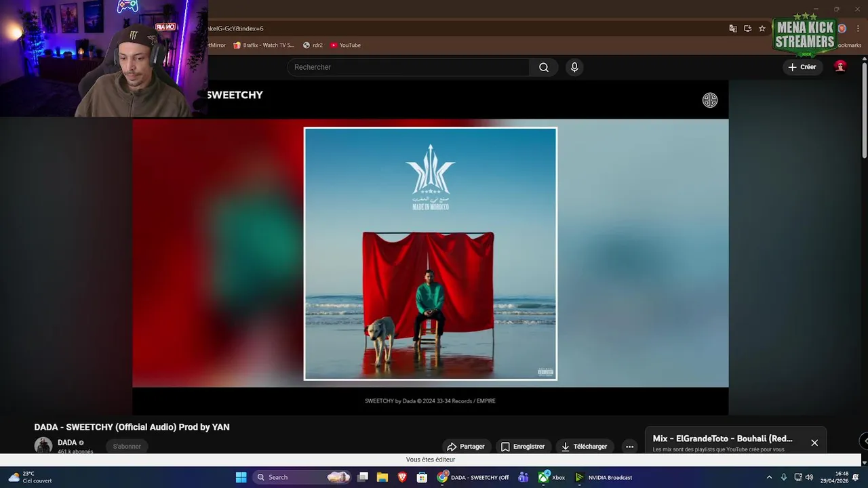Click the S'abonner subscribe button

[127, 446]
